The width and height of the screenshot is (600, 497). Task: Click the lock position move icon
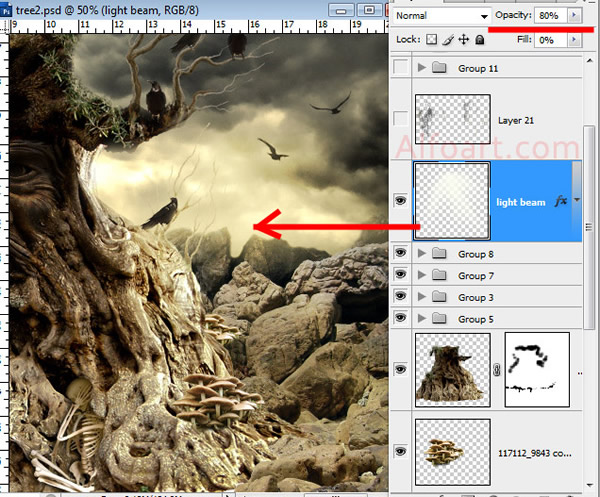(x=463, y=40)
